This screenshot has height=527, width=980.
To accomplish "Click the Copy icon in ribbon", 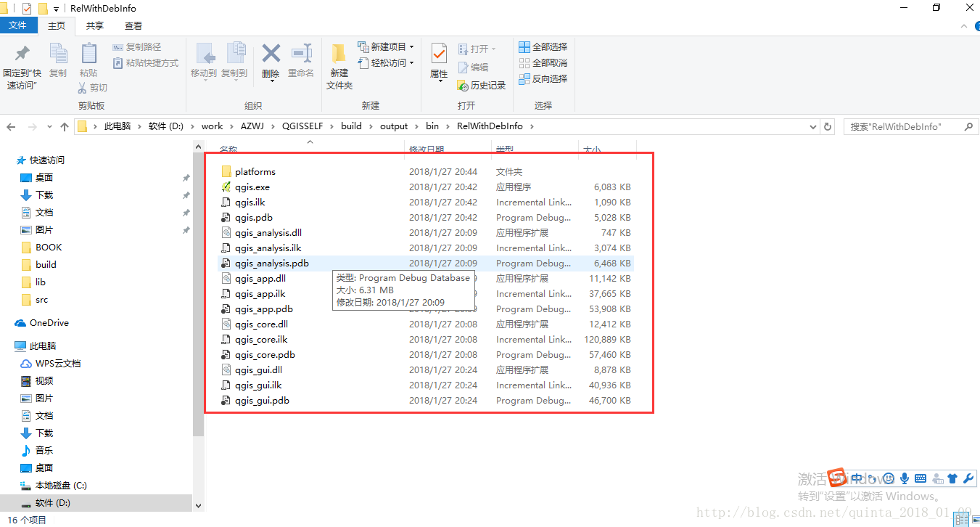I will [x=58, y=54].
